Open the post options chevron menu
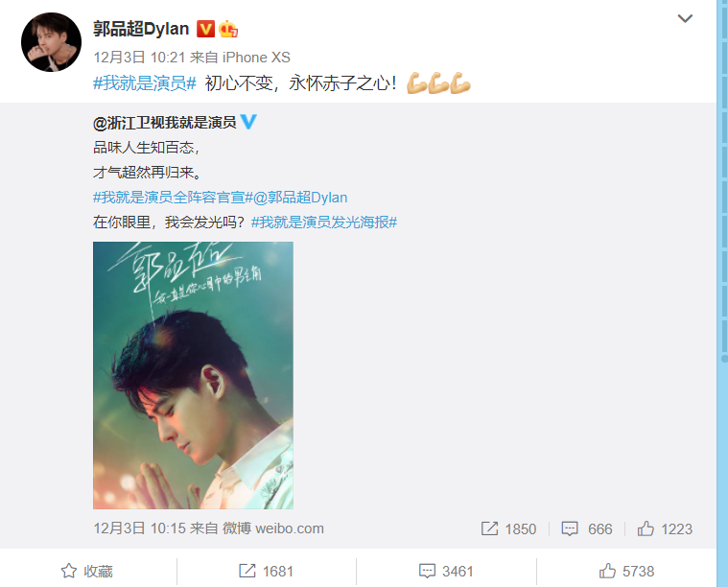The width and height of the screenshot is (728, 587). point(685,18)
